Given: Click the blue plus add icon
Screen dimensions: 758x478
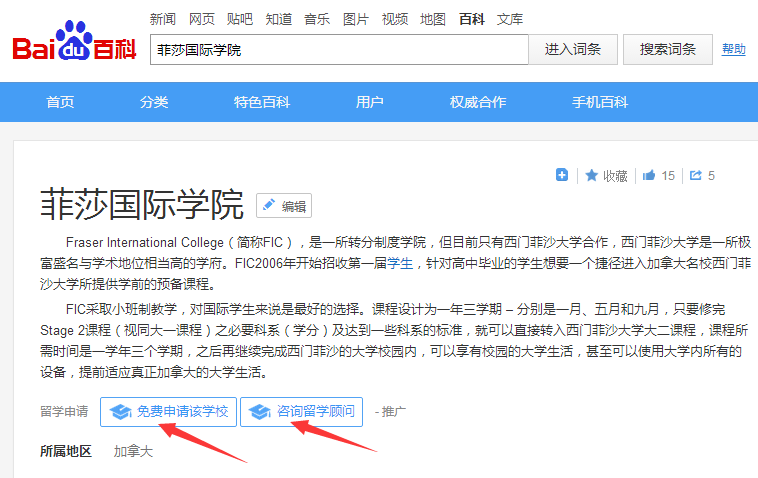Looking at the screenshot, I should pos(562,175).
